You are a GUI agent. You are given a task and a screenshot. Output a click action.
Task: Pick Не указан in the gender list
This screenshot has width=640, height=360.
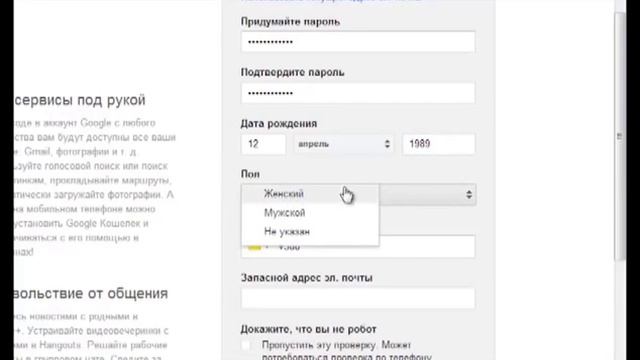pos(310,231)
